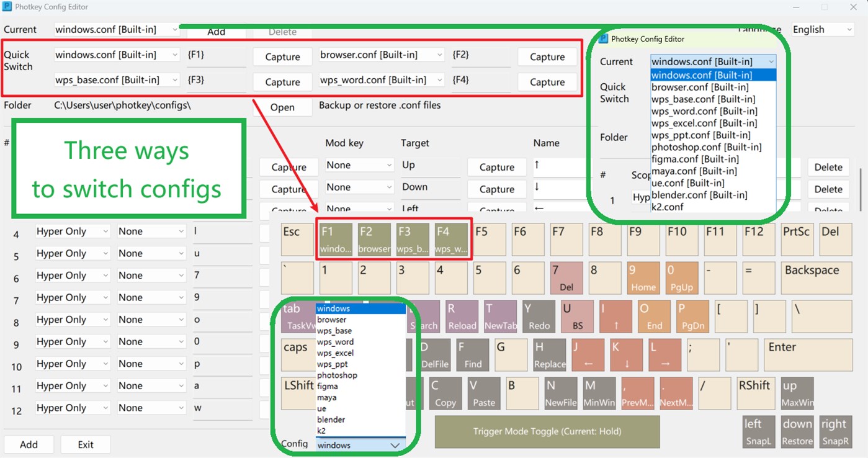Click the Enter key on virtual keyboard

808,355
